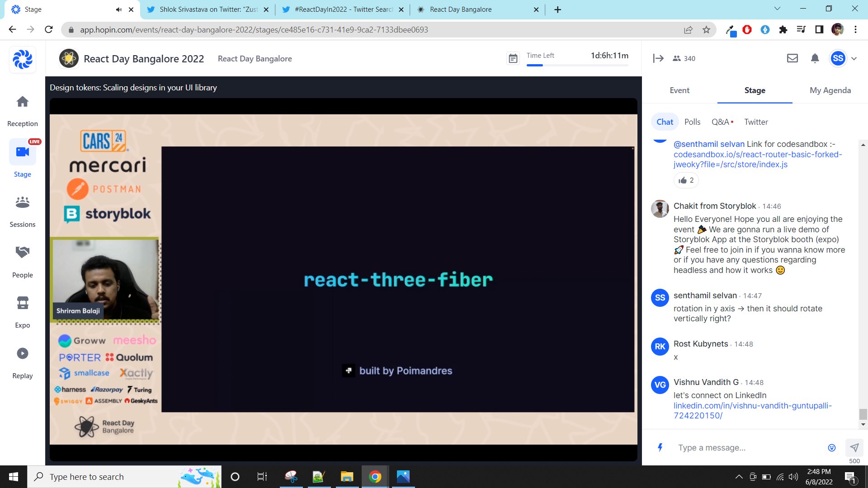
Task: Switch to the Event tab
Action: pyautogui.click(x=679, y=90)
